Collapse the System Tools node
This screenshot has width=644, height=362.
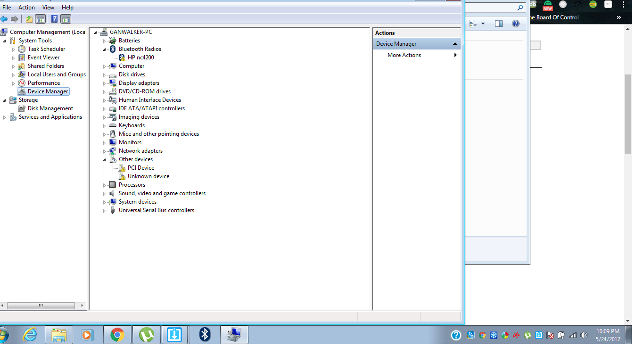5,41
